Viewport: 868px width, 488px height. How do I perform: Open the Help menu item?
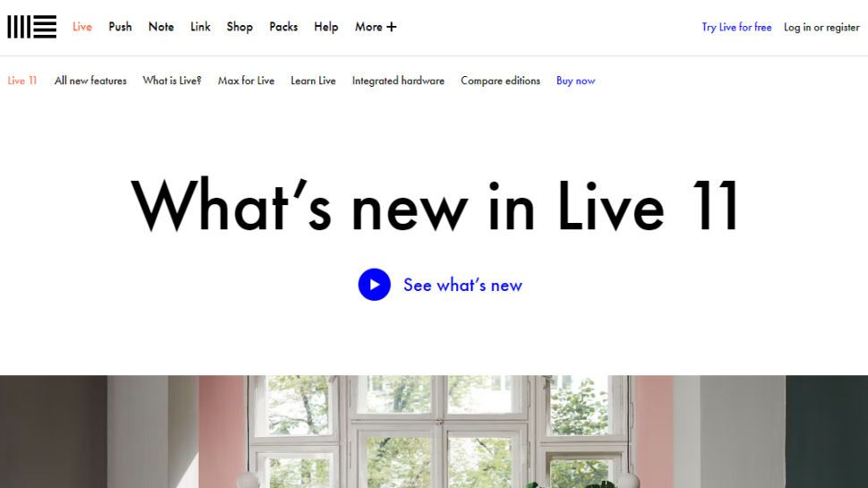[x=326, y=27]
